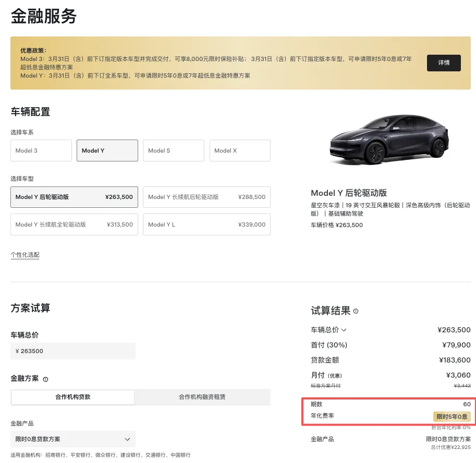
Task: Click the 优惠政策 banner heading
Action: (33, 51)
